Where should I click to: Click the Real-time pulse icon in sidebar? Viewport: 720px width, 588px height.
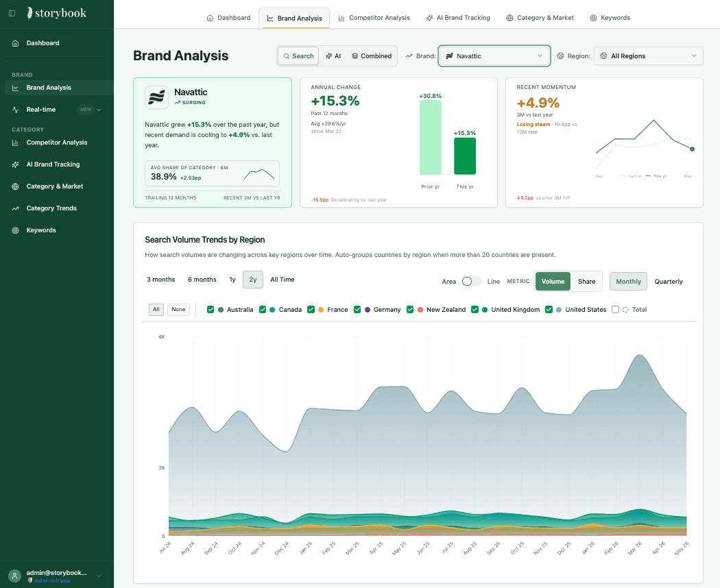(x=15, y=110)
